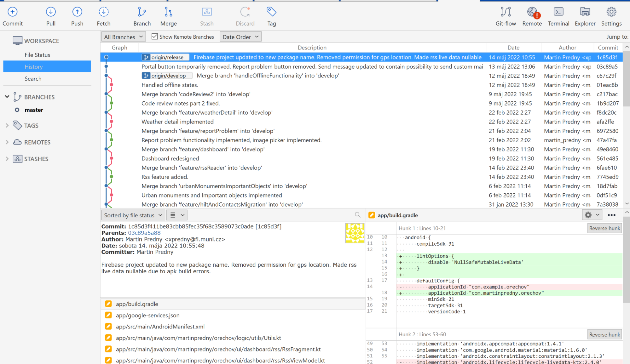
Task: Click scroll-down arrow of commit list
Action: pos(627,204)
